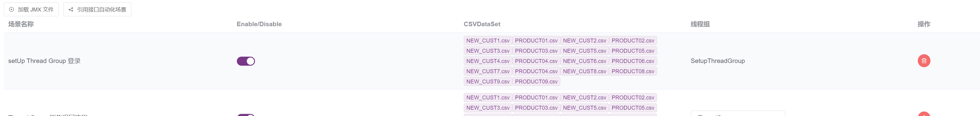This screenshot has height=116, width=980.
Task: Click the plus-circle icon for loading JMX
Action: pyautogui.click(x=11, y=9)
